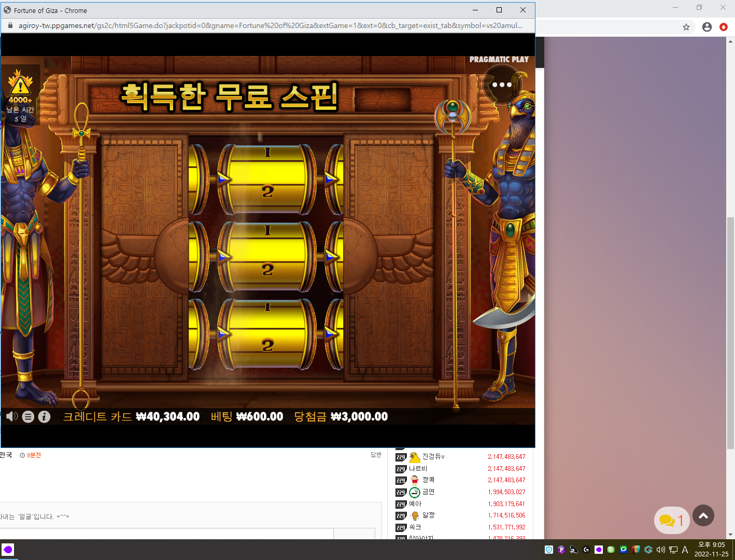Viewport: 735px width, 560px height.
Task: Click the middle golden reel in the middle column
Action: [x=267, y=257]
